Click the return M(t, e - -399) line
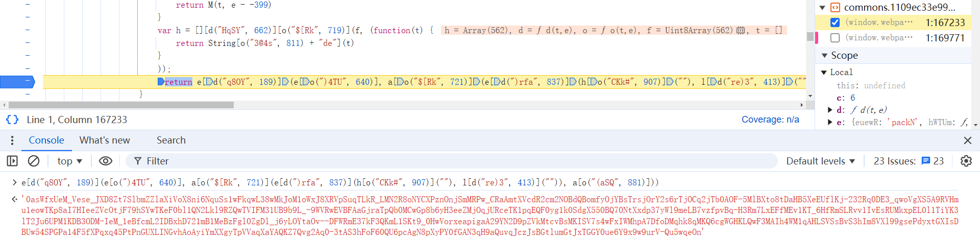Screen dimensions: 980x238 coord(224,5)
